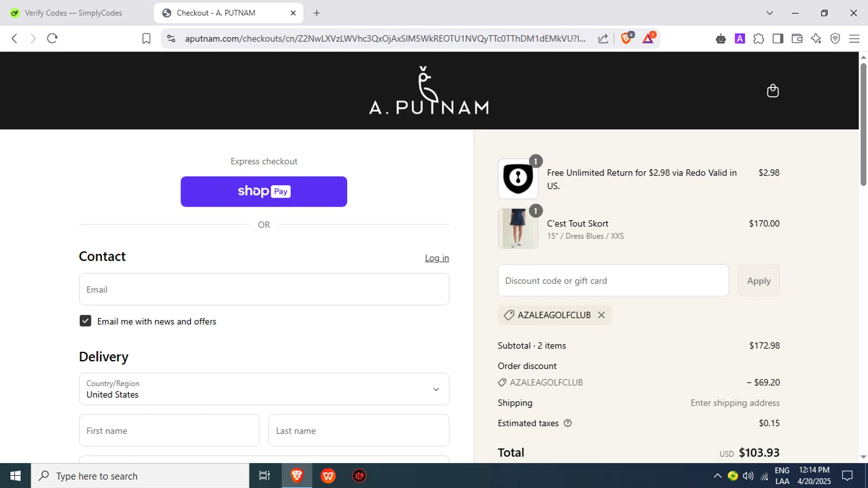Open the extensions puzzle icon

point(759,38)
